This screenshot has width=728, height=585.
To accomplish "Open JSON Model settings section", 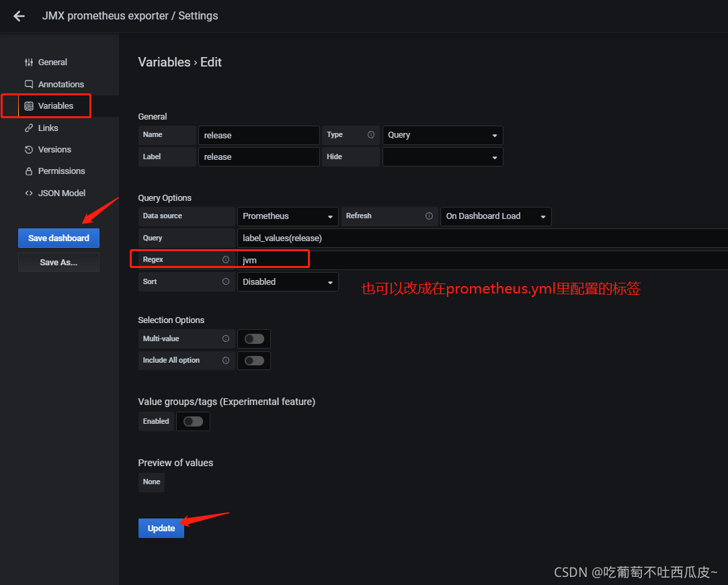I will point(61,193).
